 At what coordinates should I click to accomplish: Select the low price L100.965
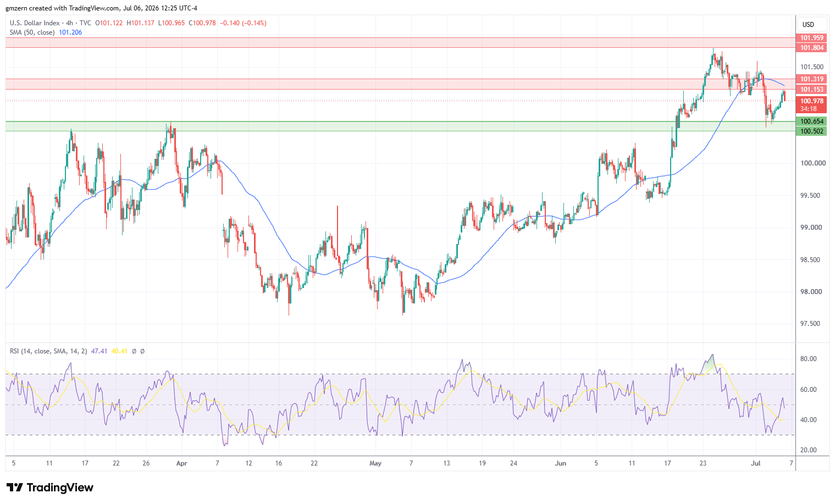click(x=172, y=23)
